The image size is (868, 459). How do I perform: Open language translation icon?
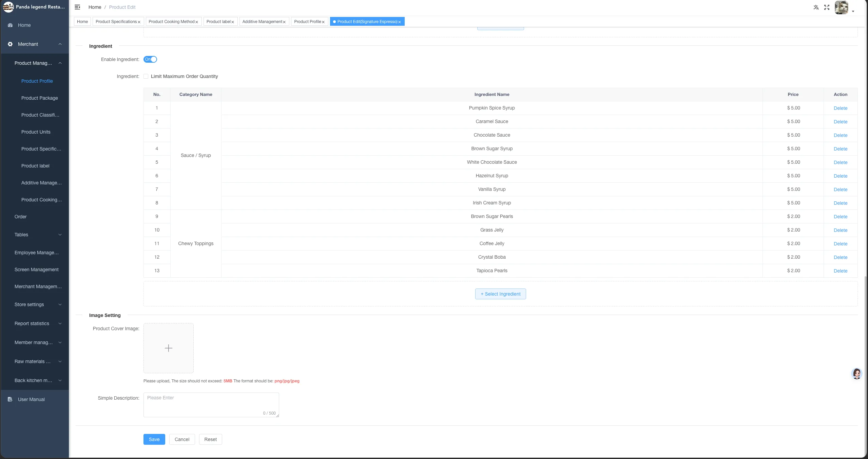(x=816, y=7)
